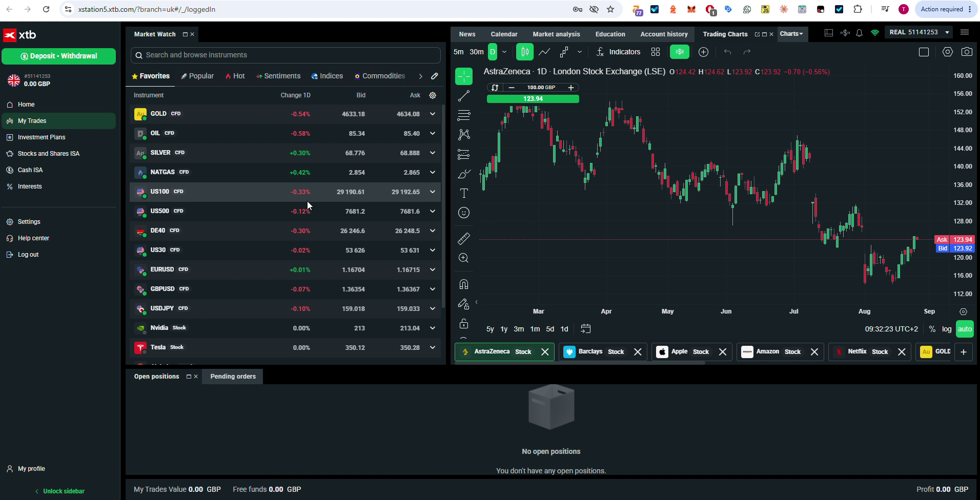This screenshot has width=980, height=500.
Task: Open Indicators for the chart
Action: pos(618,52)
